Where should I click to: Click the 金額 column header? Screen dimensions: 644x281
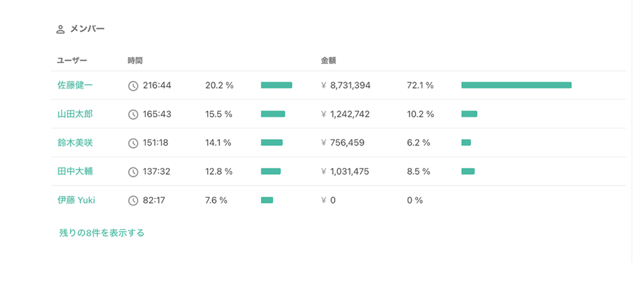click(x=329, y=61)
